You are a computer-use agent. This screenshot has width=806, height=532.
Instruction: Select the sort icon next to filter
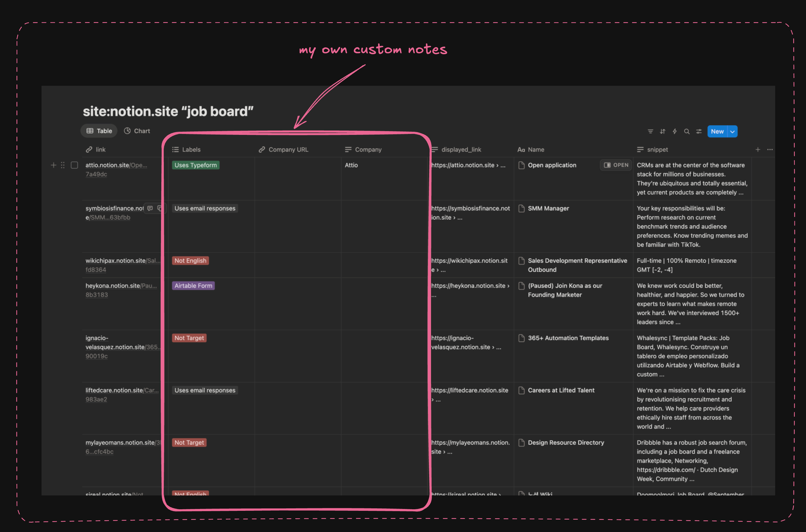662,131
